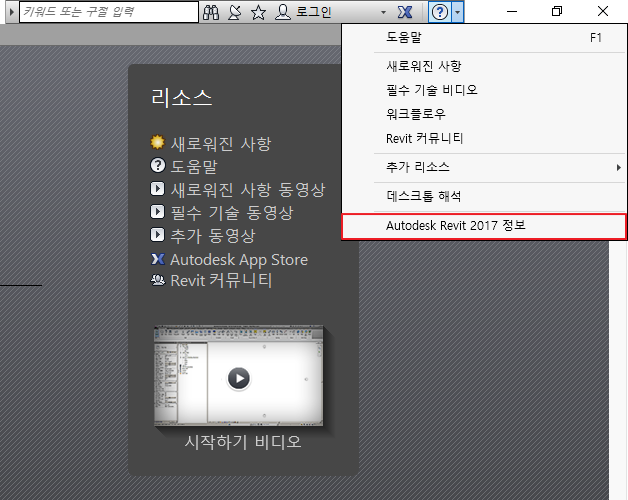
Task: Choose Revit 커뮤니티 in the Help menu
Action: [x=484, y=139]
